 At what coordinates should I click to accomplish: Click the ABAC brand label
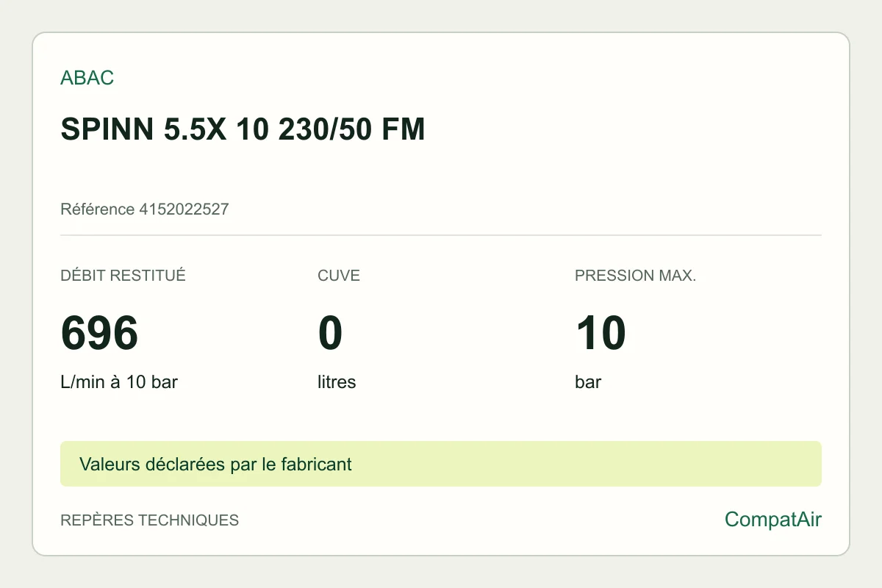87,78
